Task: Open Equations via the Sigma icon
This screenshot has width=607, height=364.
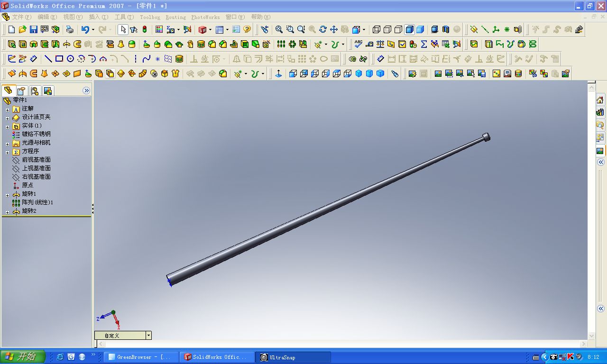Action: [x=424, y=44]
